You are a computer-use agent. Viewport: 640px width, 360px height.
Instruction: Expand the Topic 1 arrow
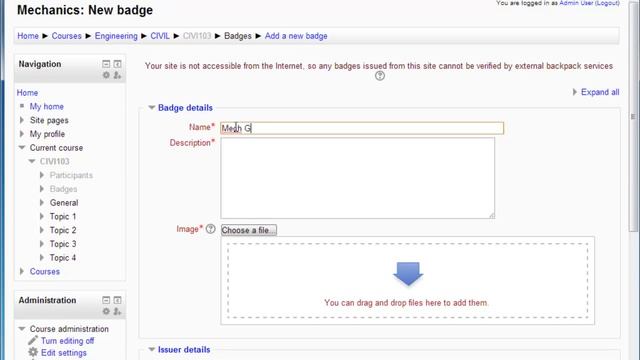(x=42, y=216)
